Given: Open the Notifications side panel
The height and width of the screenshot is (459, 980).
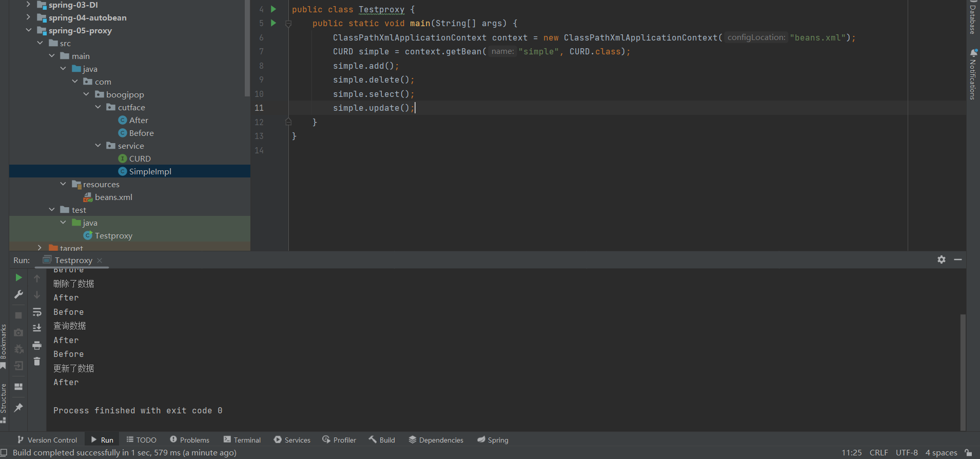Looking at the screenshot, I should click(973, 75).
